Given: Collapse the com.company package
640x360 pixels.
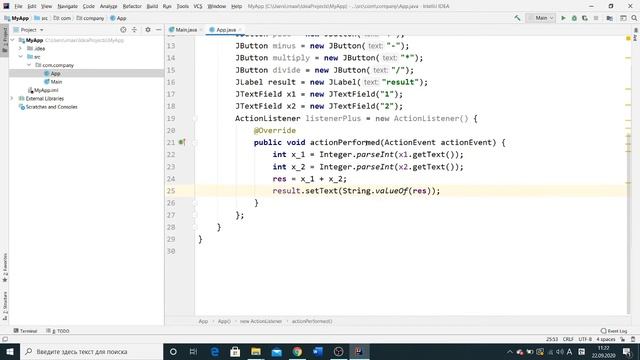Looking at the screenshot, I should [29, 65].
